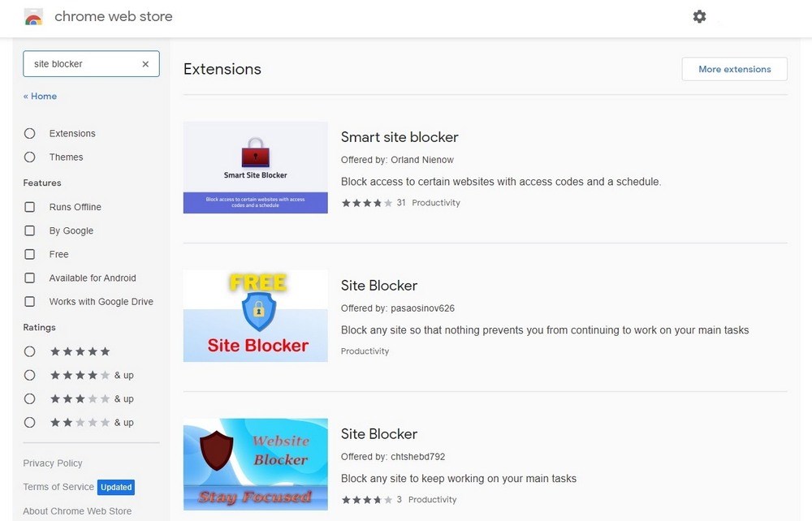Select the Themes radio button

(x=29, y=157)
